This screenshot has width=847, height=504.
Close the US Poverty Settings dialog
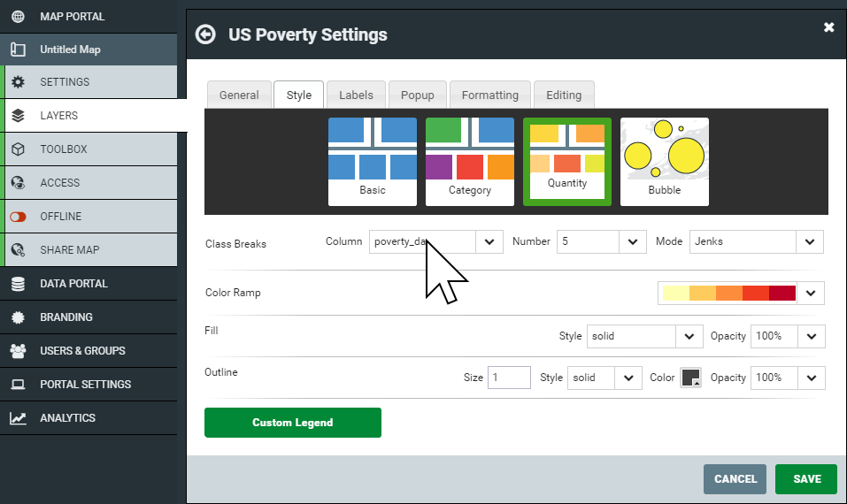click(x=828, y=27)
